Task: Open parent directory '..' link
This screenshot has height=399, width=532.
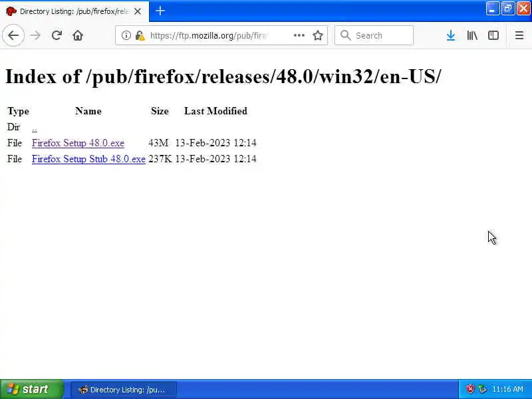Action: pos(35,128)
